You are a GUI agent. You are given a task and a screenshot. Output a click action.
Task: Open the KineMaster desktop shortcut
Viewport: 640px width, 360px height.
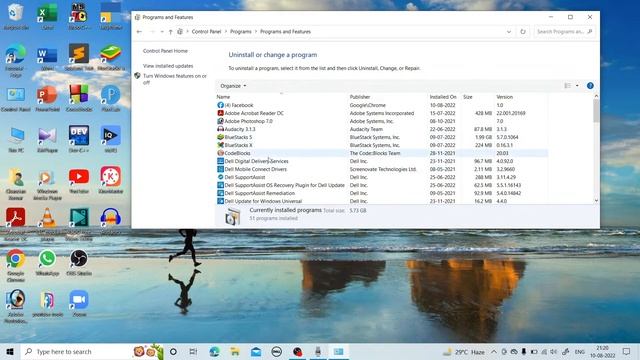(111, 180)
